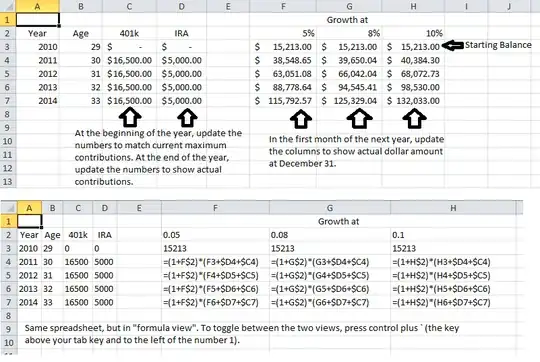Select the formula =(1+F$2)*(F4+$D5+$C5)
Screen dimensions: 540x362
pyautogui.click(x=215, y=275)
